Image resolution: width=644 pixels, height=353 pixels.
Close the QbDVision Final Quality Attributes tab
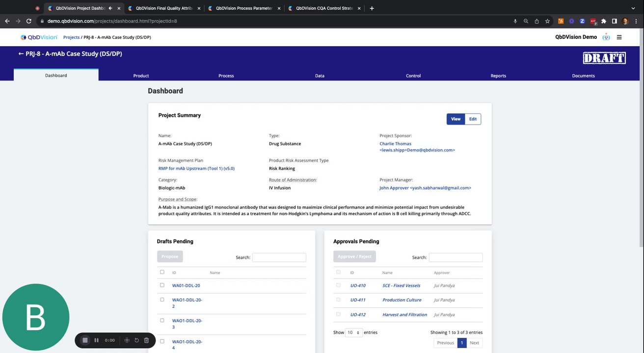coord(199,8)
